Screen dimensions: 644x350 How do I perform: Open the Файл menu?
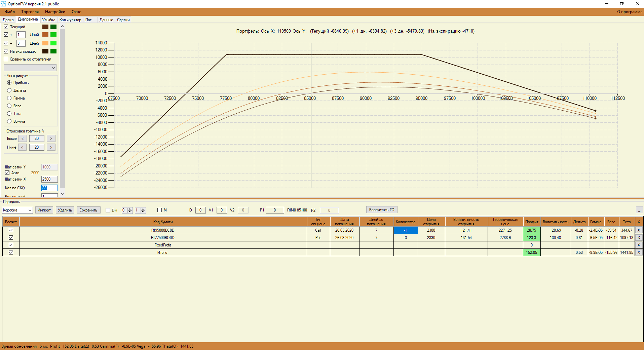pyautogui.click(x=10, y=12)
